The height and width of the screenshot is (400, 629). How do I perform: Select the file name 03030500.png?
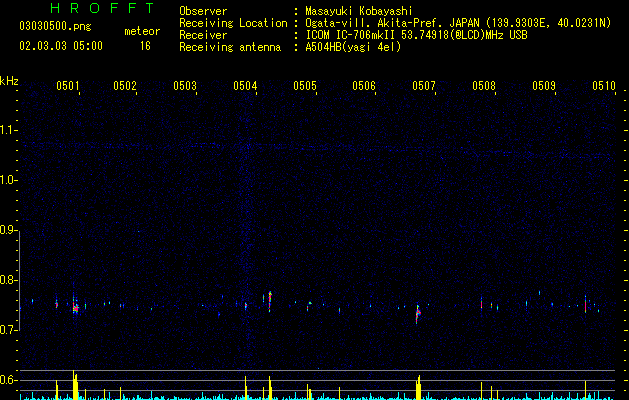pyautogui.click(x=55, y=26)
